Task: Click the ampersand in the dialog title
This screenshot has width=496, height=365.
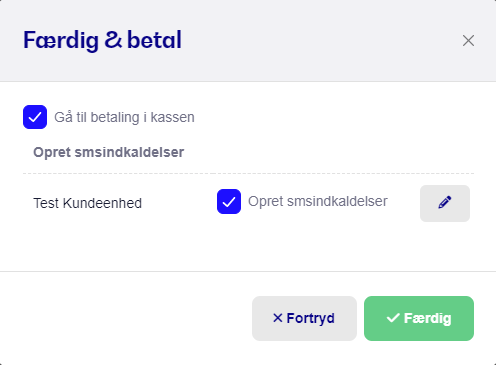Action: click(x=113, y=40)
